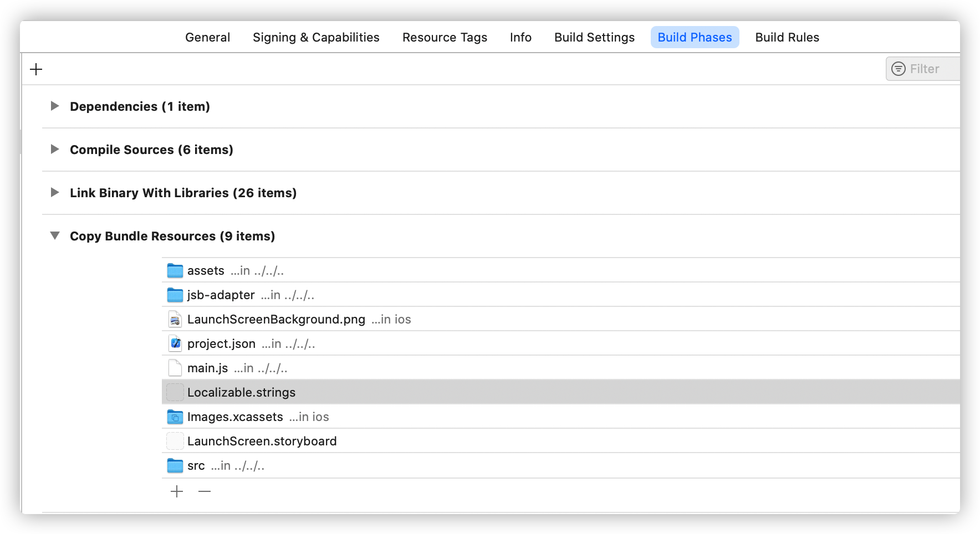The image size is (980, 534).
Task: Click the LaunchScreenBackground.png file icon
Action: click(175, 320)
